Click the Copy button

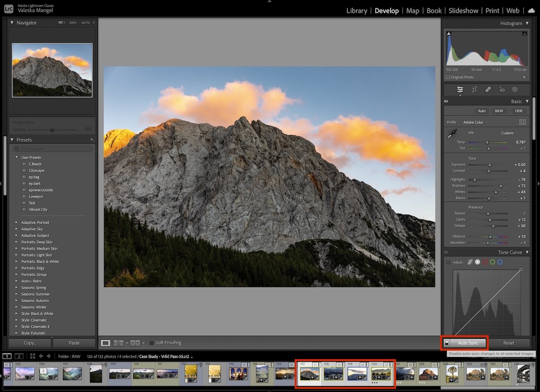pos(29,342)
